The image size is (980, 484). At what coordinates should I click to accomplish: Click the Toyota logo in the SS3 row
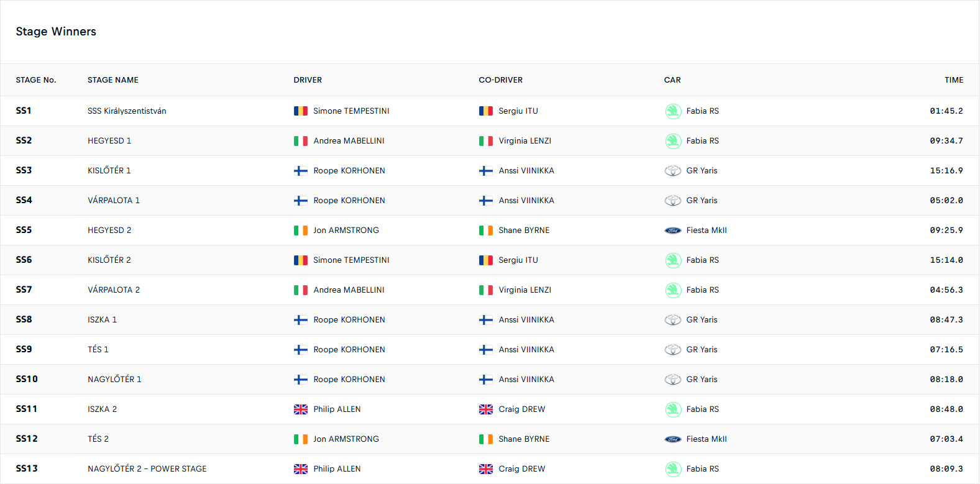673,171
